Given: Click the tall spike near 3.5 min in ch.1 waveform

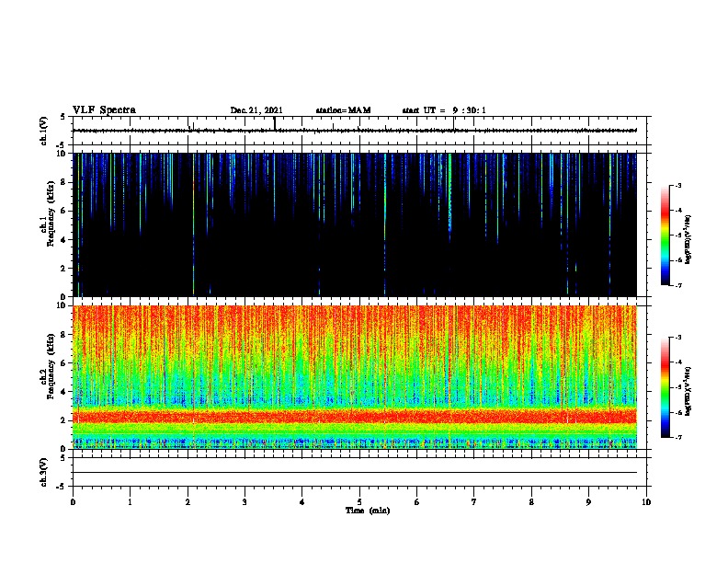Looking at the screenshot, I should 275,123.
